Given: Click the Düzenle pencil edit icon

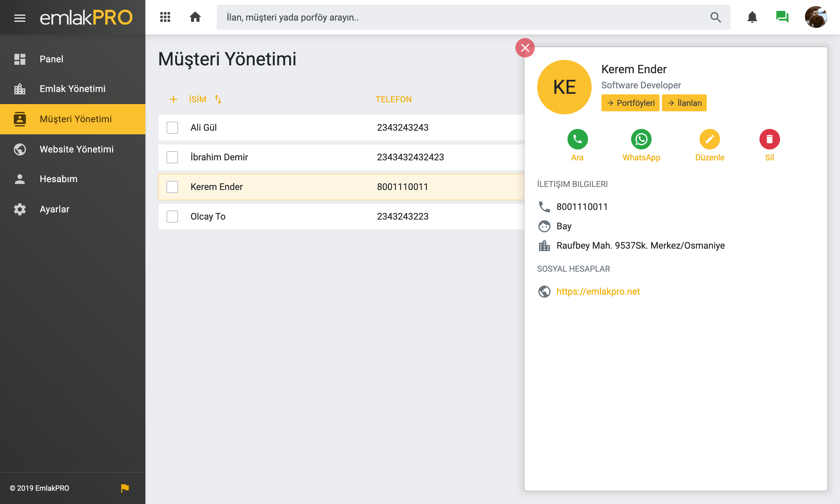Looking at the screenshot, I should (709, 139).
